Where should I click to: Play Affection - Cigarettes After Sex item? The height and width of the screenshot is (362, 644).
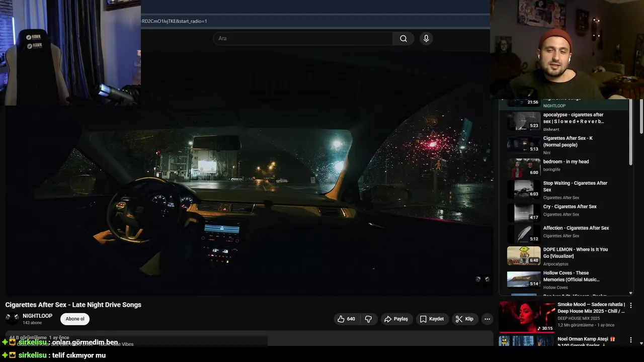click(x=576, y=228)
